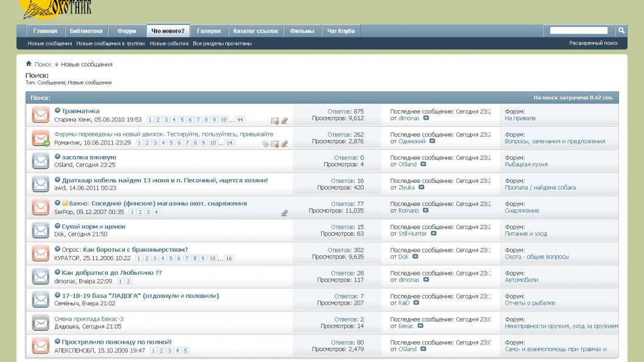Click Расширенный поиск link
The width and height of the screenshot is (644, 362).
(593, 43)
